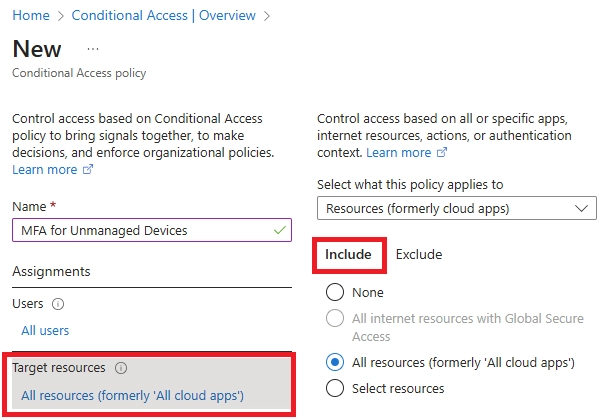Switch to the Exclude tab
Screen dimensions: 607x420
(419, 255)
